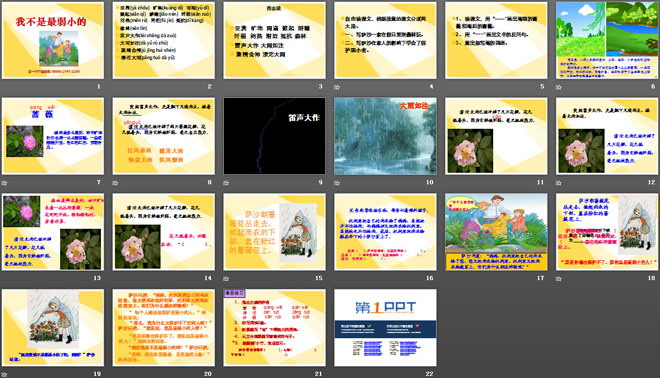660x378 pixels.
Task: Select title slide 1 '我不是最弱小的'
Action: click(x=53, y=40)
